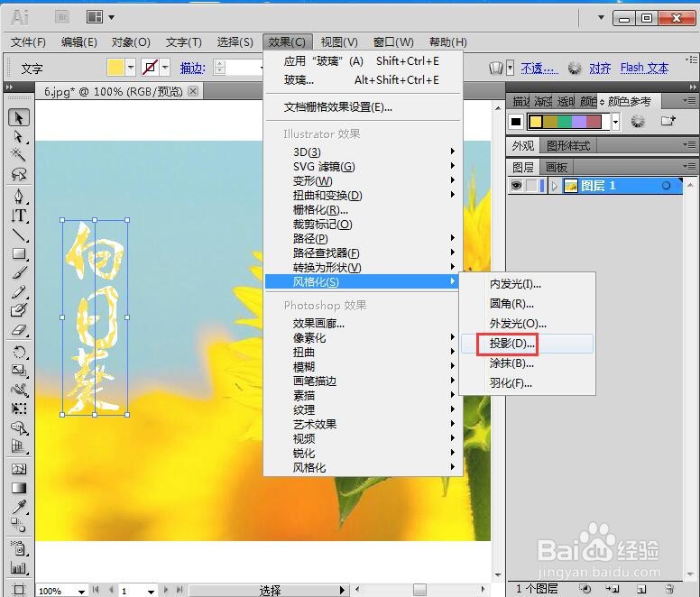Switch to the 画板 panel tab
700x597 pixels.
tap(557, 168)
